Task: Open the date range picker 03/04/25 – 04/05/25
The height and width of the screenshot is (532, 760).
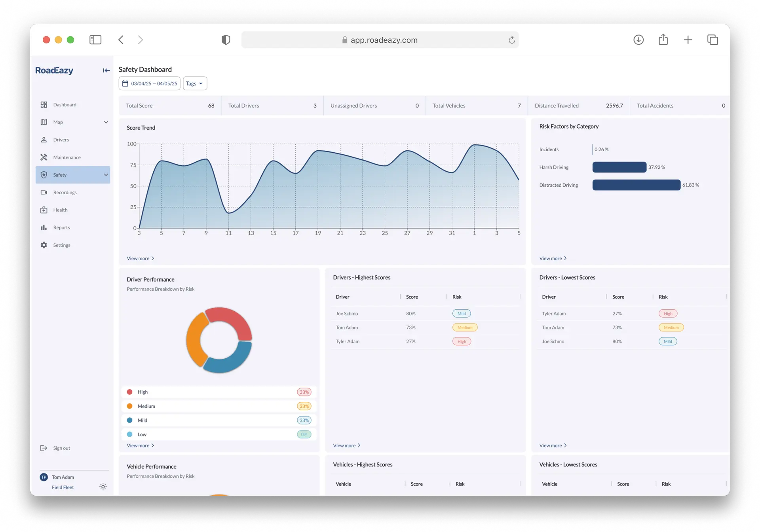Action: 150,83
